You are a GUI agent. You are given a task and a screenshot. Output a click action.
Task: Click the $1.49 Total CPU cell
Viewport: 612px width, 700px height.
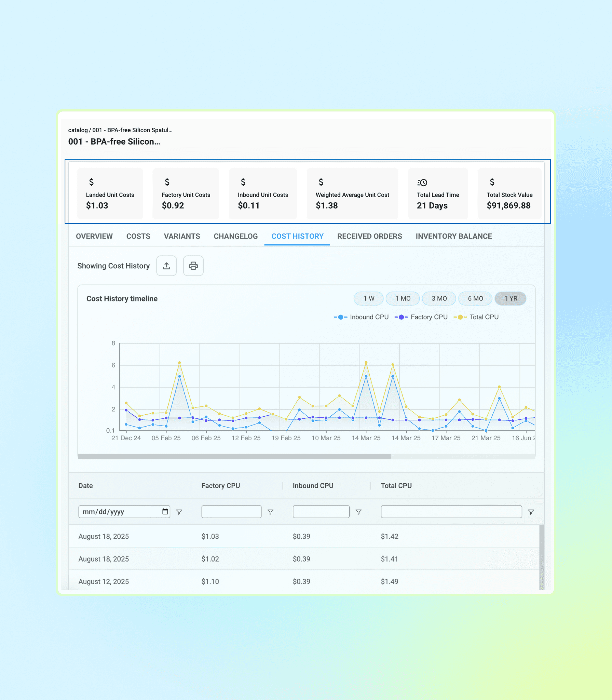(x=390, y=581)
